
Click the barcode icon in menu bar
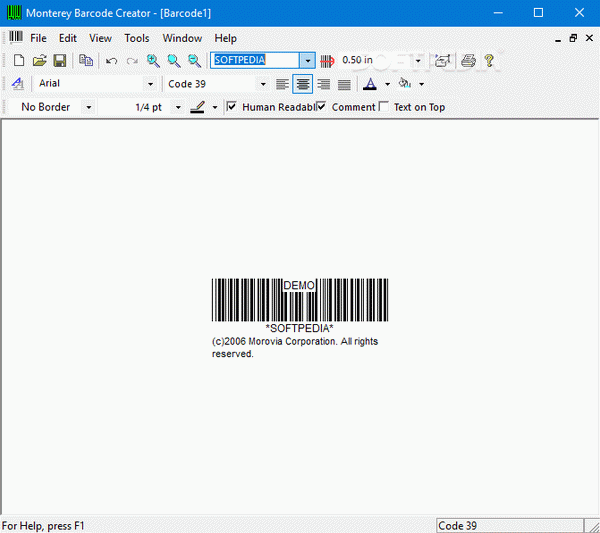pyautogui.click(x=16, y=37)
